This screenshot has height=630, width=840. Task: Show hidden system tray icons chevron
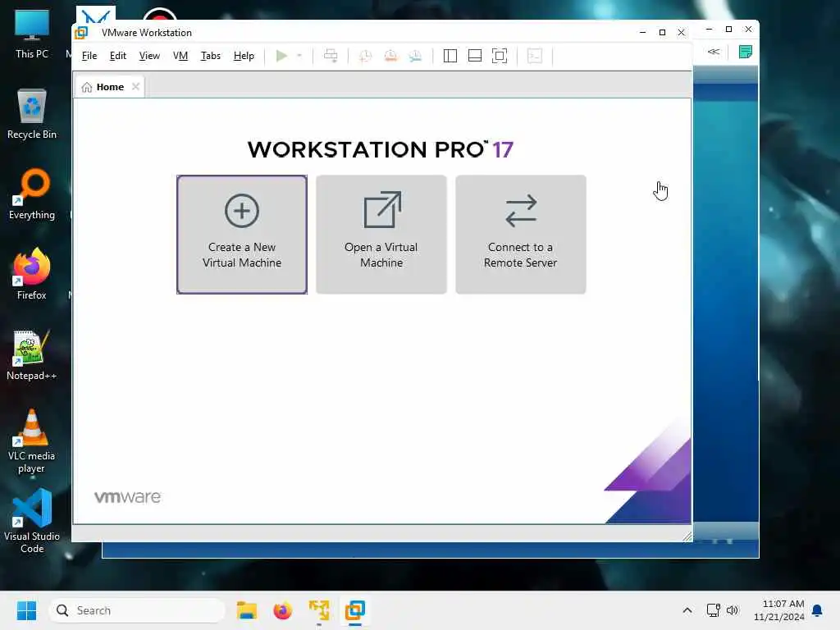pyautogui.click(x=687, y=610)
